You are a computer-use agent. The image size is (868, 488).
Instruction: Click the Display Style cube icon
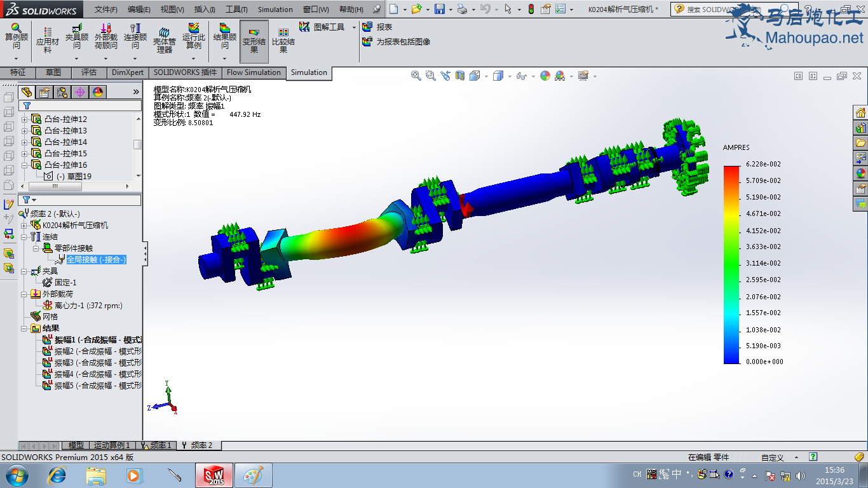click(x=498, y=76)
